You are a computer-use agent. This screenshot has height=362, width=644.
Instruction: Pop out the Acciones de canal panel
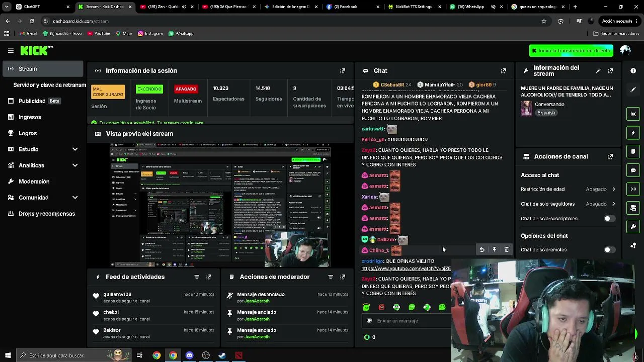610,156
